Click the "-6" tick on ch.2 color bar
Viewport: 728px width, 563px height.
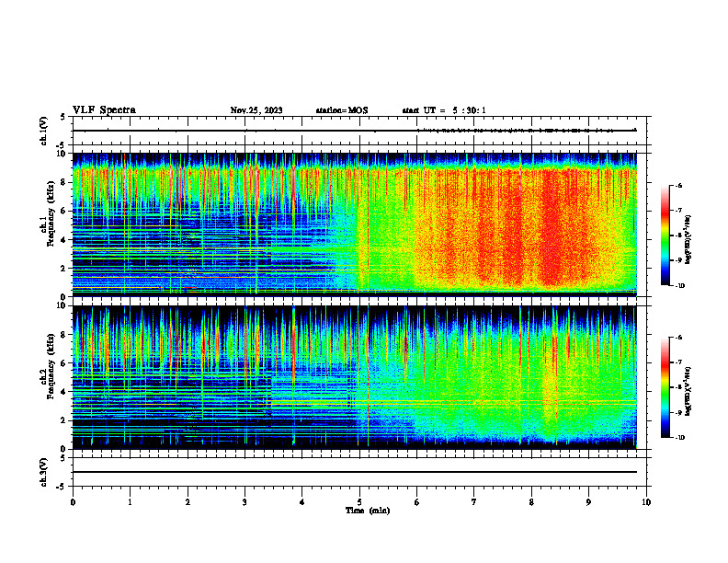pos(678,338)
